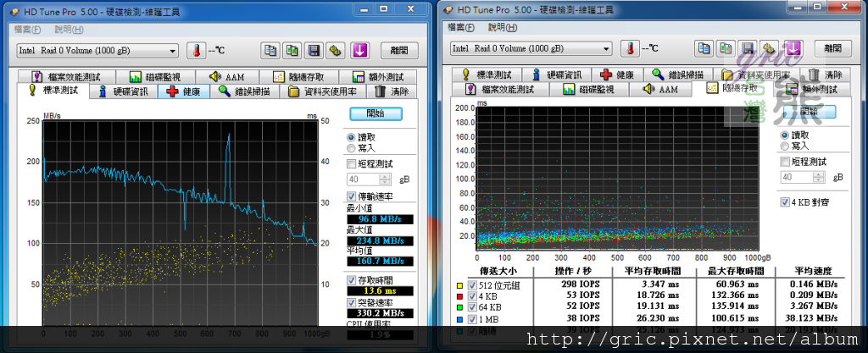Open the 錯誤掃描 tab in the left window
The width and height of the screenshot is (868, 353).
tap(245, 91)
